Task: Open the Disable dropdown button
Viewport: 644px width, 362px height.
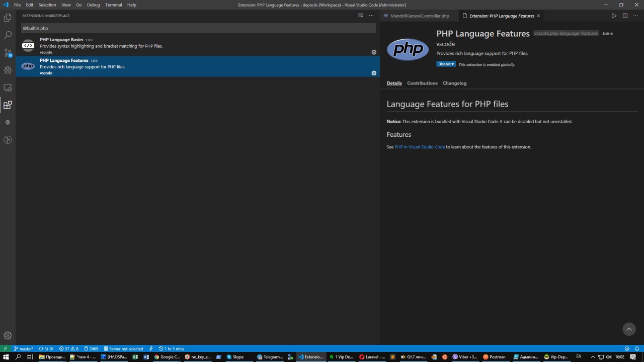Action: (446, 64)
